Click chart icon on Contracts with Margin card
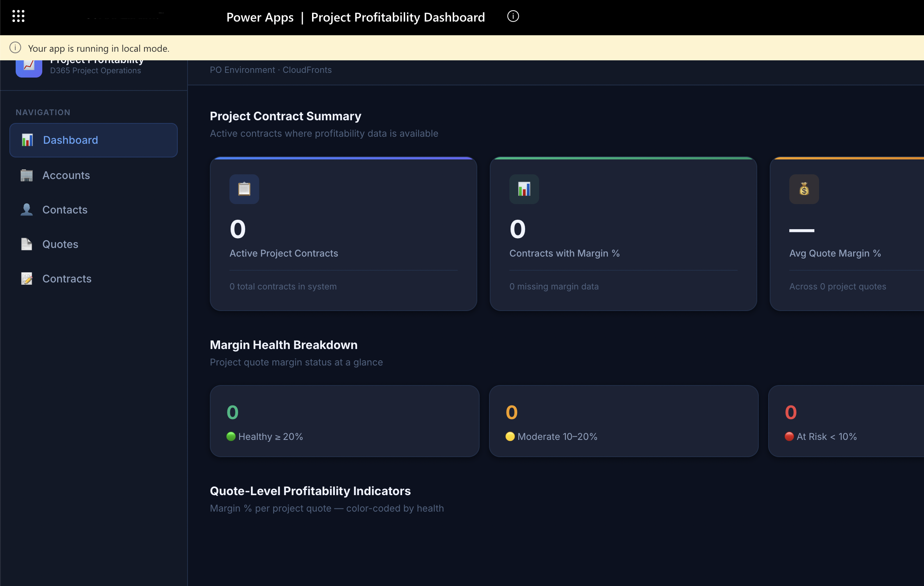Screen dimensions: 924x586 (x=524, y=189)
